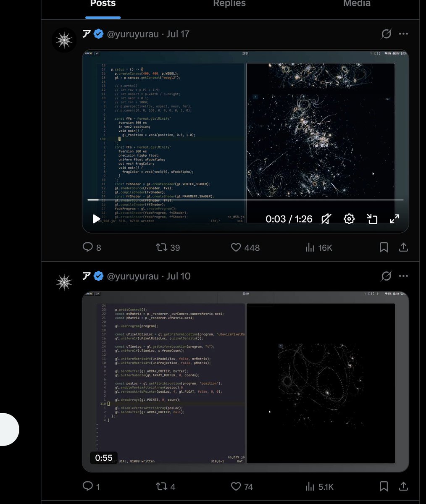The image size is (426, 504).
Task: Open video settings gear
Action: click(349, 219)
